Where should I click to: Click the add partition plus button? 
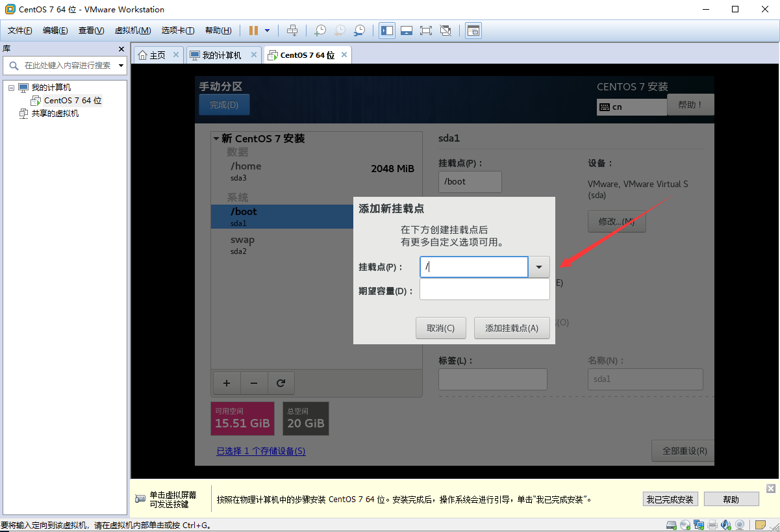[226, 383]
